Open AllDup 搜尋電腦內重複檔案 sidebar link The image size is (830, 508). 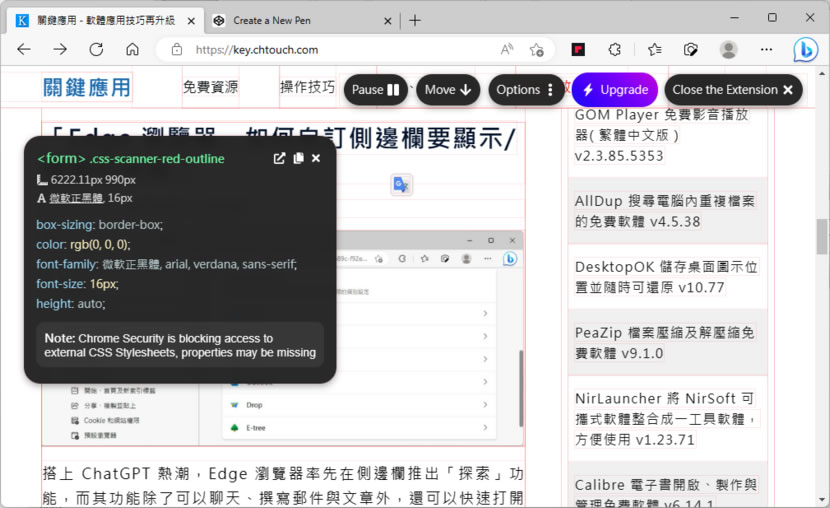coord(665,211)
